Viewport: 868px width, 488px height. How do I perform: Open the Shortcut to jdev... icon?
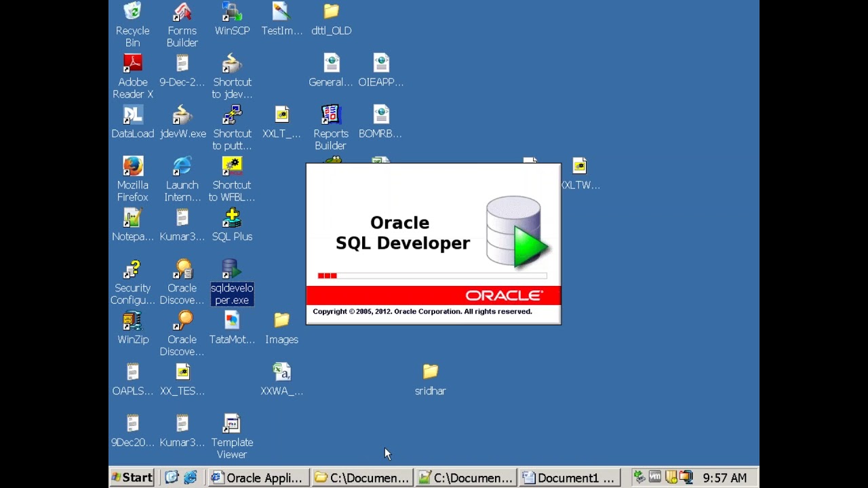pyautogui.click(x=232, y=76)
